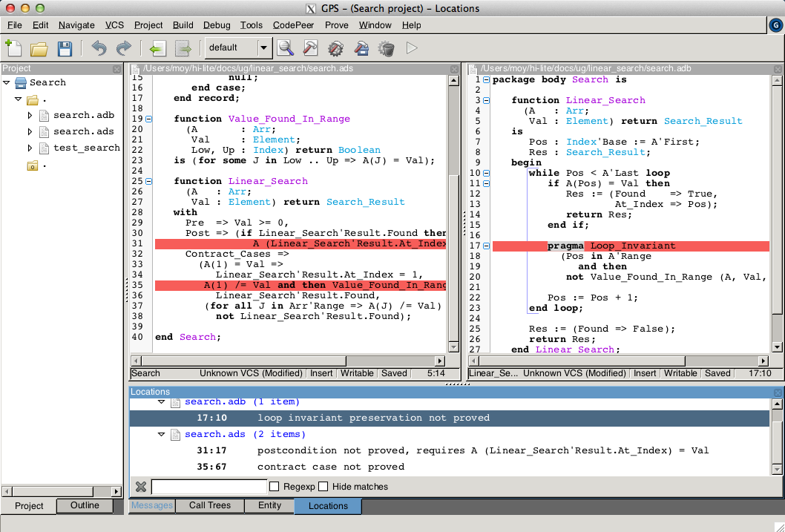The image size is (785, 532).
Task: Go back to the previous location (green left arrow)
Action: point(158,48)
